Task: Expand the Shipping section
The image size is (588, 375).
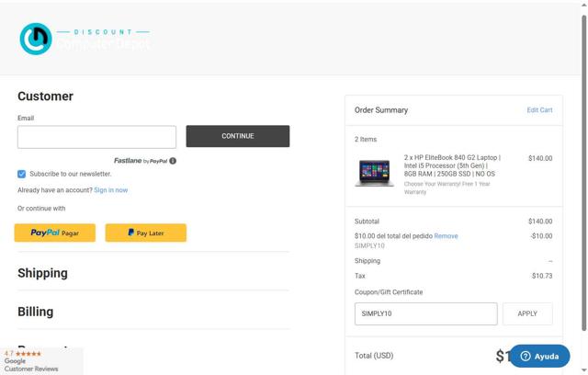Action: point(42,273)
